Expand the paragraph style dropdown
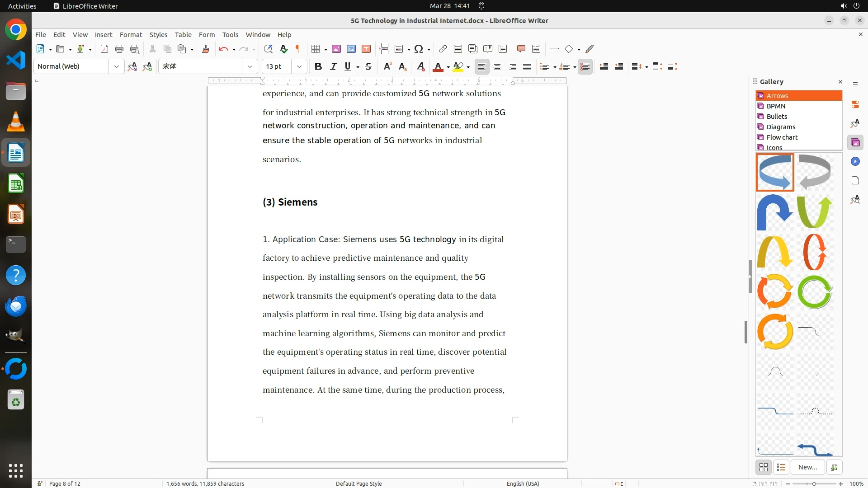The height and width of the screenshot is (488, 868). pyautogui.click(x=116, y=66)
